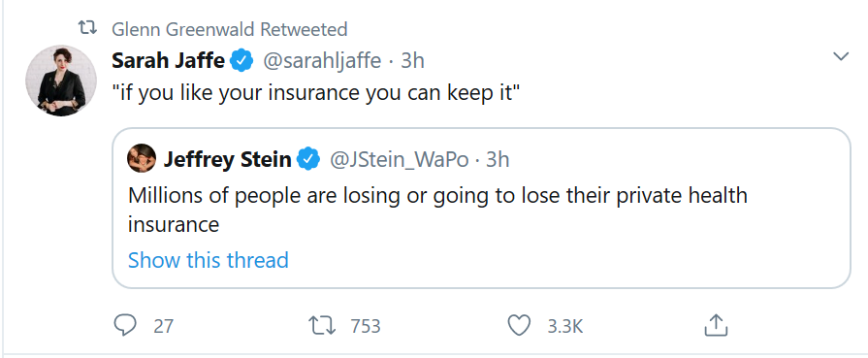
Task: Click the Jeffrey Stein display name
Action: coord(227,160)
